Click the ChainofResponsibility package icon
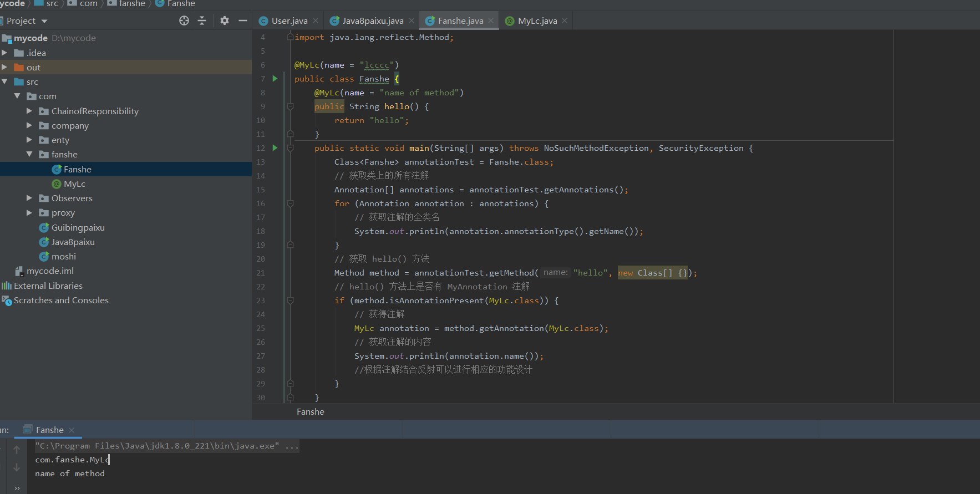Viewport: 980px width, 494px height. point(44,111)
